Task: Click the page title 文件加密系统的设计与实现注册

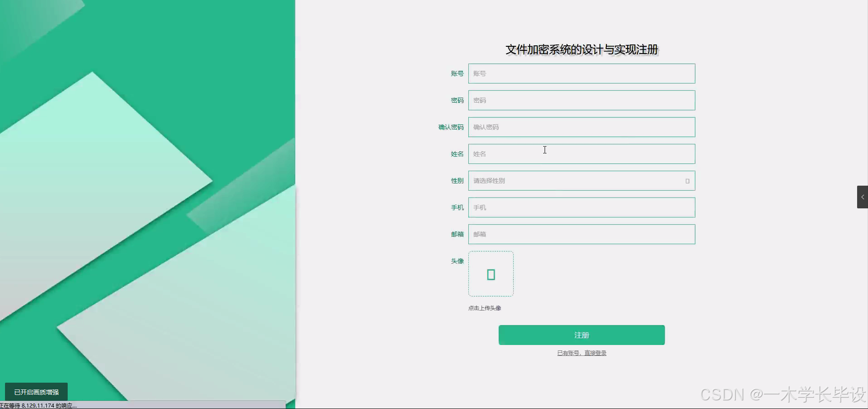Action: (582, 50)
